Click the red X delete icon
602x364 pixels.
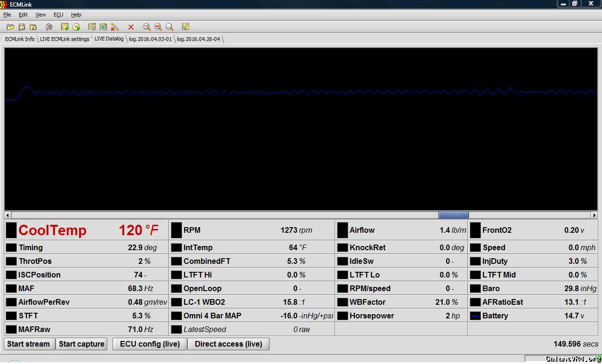[131, 27]
